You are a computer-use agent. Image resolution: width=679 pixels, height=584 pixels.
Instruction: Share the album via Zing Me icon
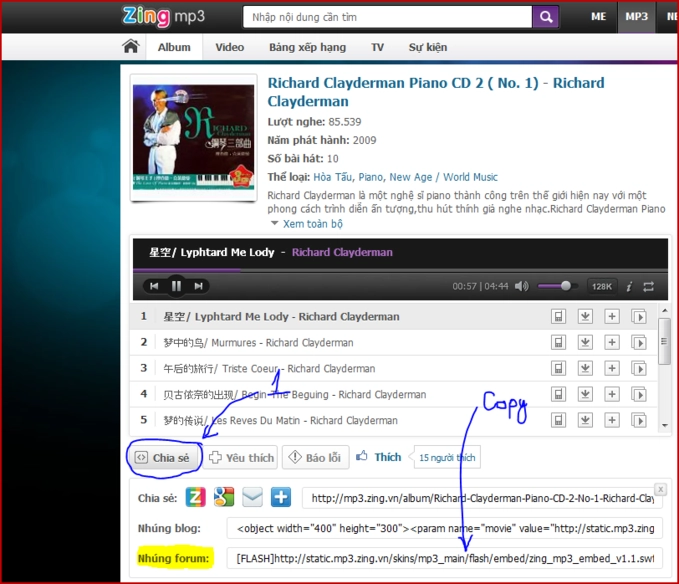click(196, 497)
